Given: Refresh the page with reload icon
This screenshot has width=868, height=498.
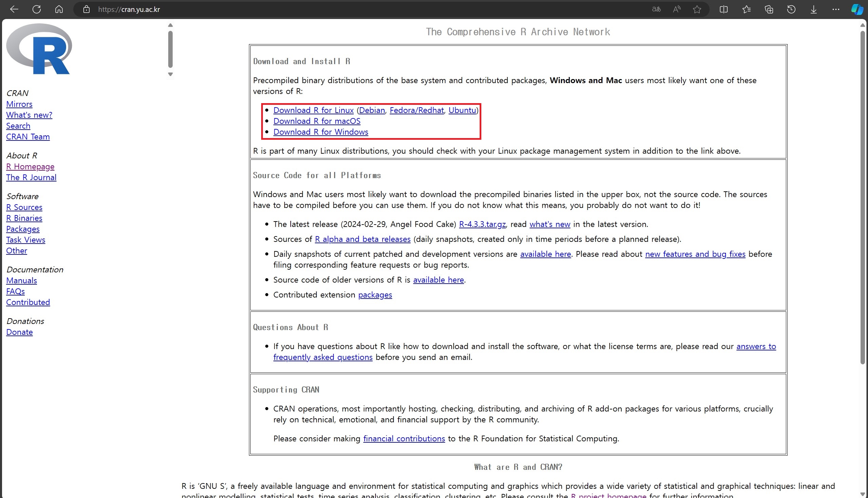Looking at the screenshot, I should pos(37,9).
